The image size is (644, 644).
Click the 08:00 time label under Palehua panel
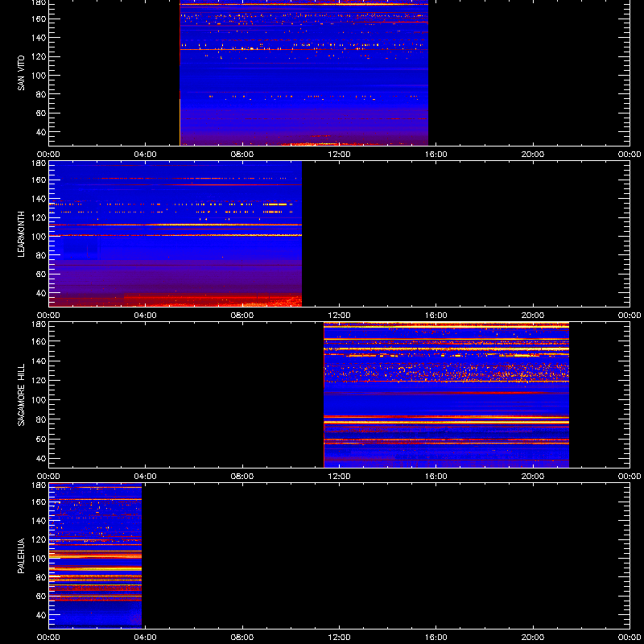pos(242,638)
